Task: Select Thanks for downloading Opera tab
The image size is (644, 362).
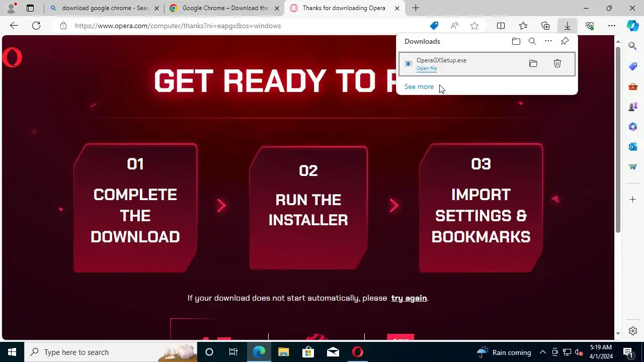Action: [345, 8]
